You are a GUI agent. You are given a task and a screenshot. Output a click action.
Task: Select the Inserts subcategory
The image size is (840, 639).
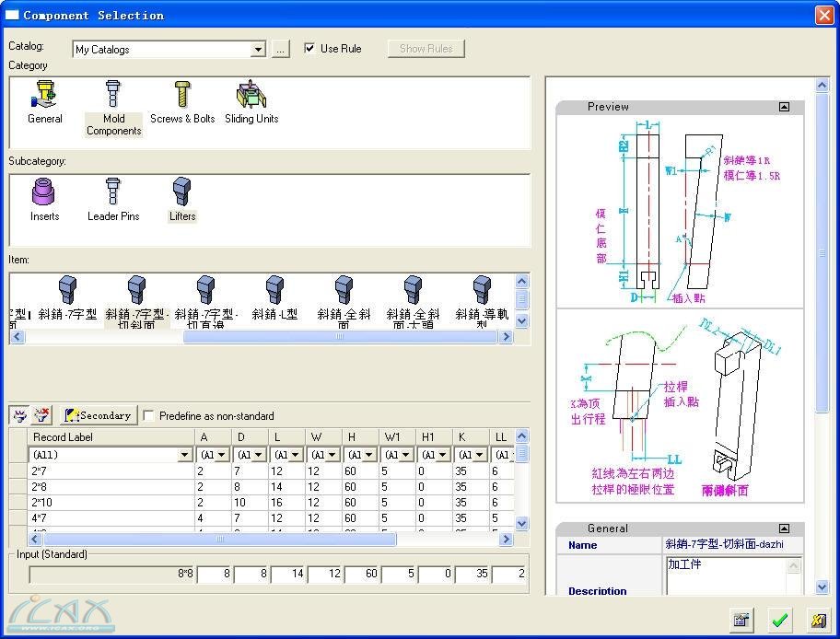44,200
